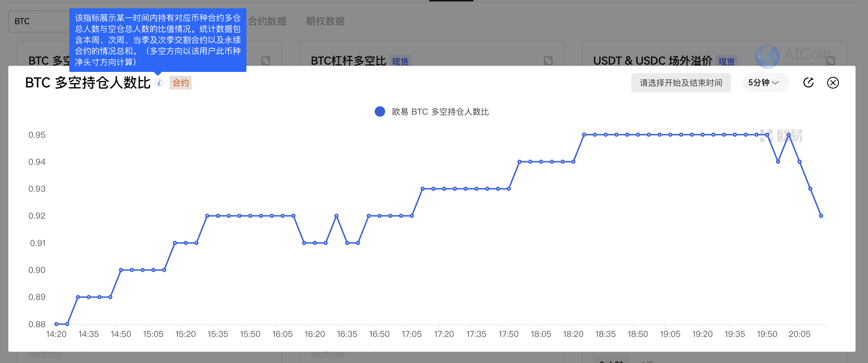Click the USDT & USDC 场外溢价 title

click(653, 61)
